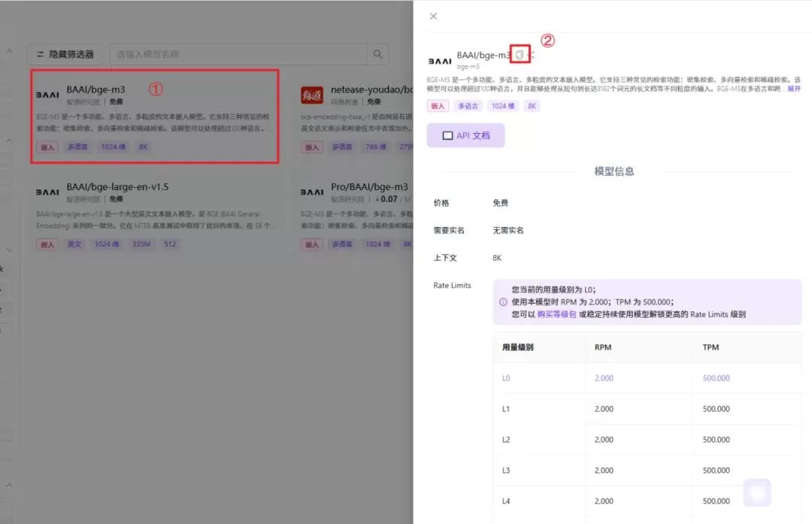Screen dimensions: 812x524
Task: Click 512 tag on bge-large-en-v1.5 card
Action: point(170,244)
